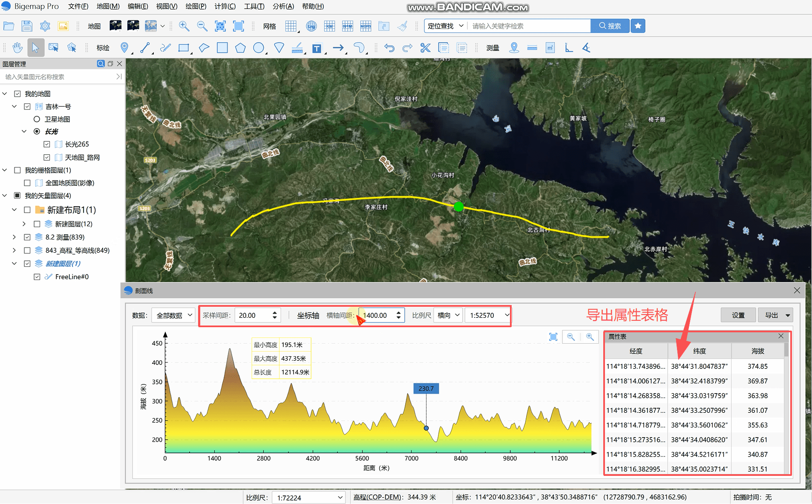
Task: Select the ruler distance measurement tool
Action: pos(532,48)
